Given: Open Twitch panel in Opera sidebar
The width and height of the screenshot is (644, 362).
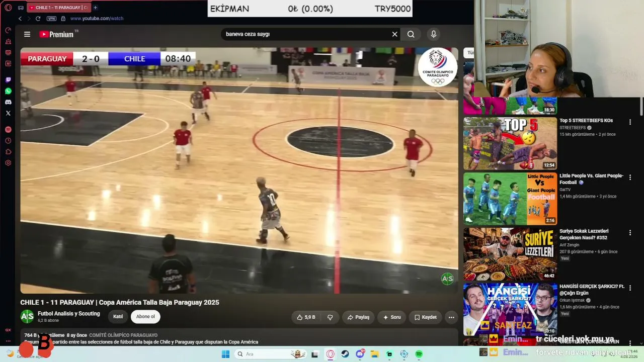Looking at the screenshot, I should [x=8, y=80].
